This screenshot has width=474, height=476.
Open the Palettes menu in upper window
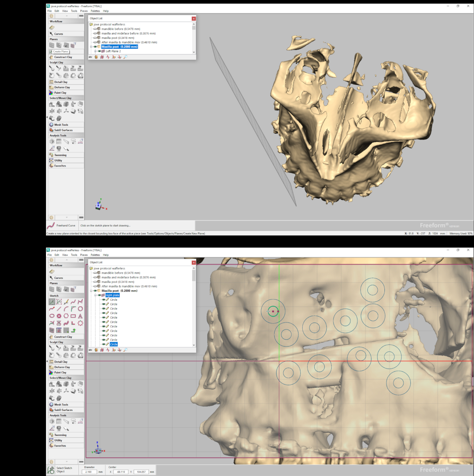click(95, 11)
